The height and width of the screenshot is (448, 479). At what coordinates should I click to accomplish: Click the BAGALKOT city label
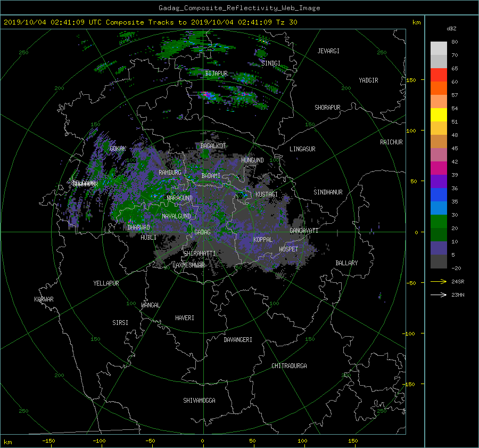213,146
